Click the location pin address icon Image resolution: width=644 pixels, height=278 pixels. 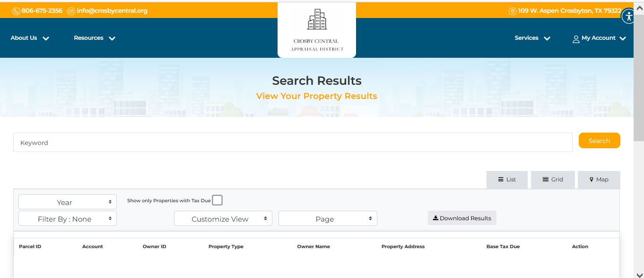click(x=513, y=11)
